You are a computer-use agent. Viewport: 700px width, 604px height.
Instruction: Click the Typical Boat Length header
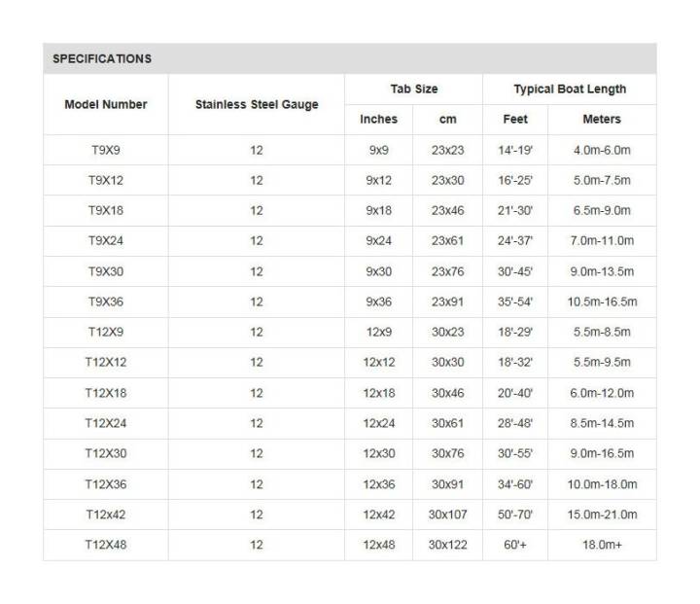570,89
